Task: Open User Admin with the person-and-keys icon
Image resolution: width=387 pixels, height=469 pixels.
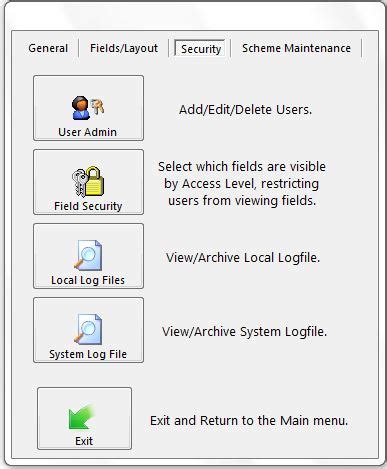Action: (88, 108)
